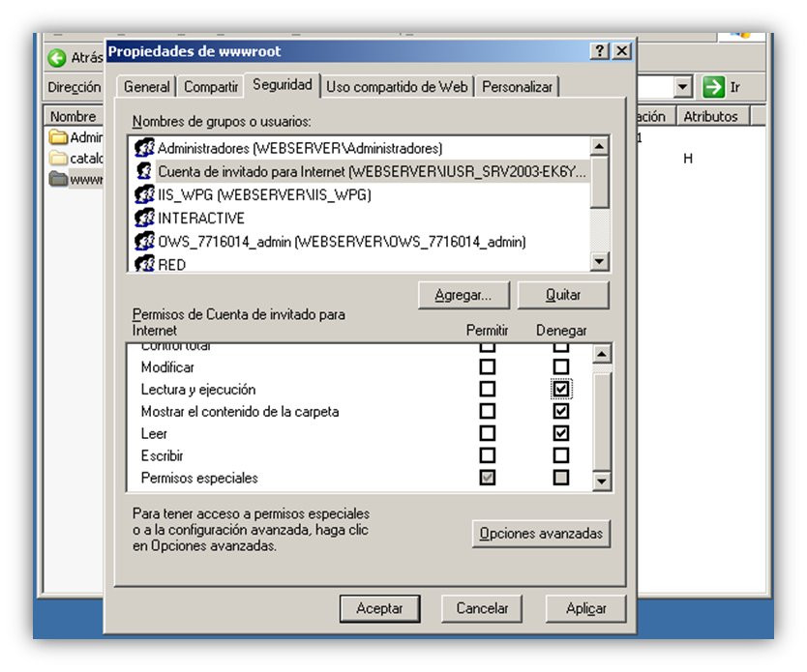
Task: Click the Agregar... button
Action: click(463, 295)
